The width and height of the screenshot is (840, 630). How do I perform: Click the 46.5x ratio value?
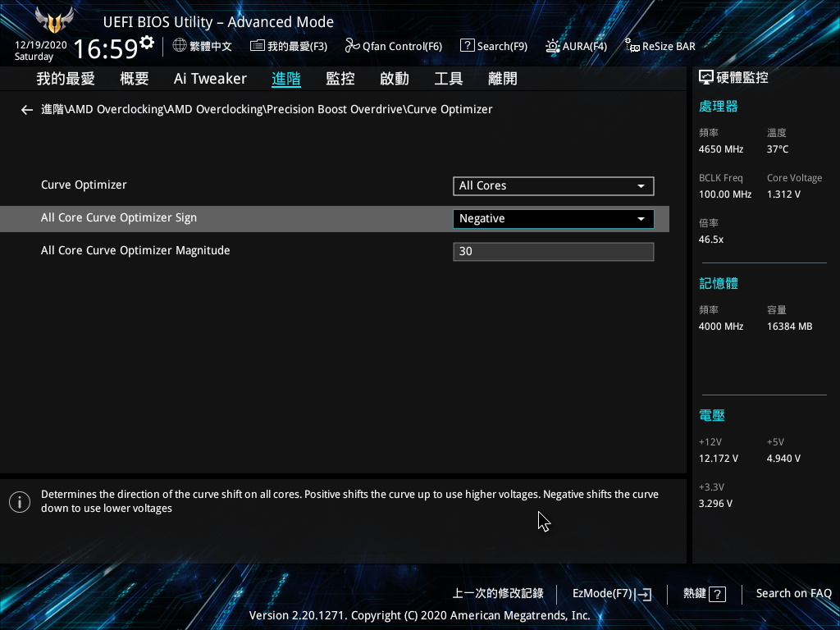[711, 240]
